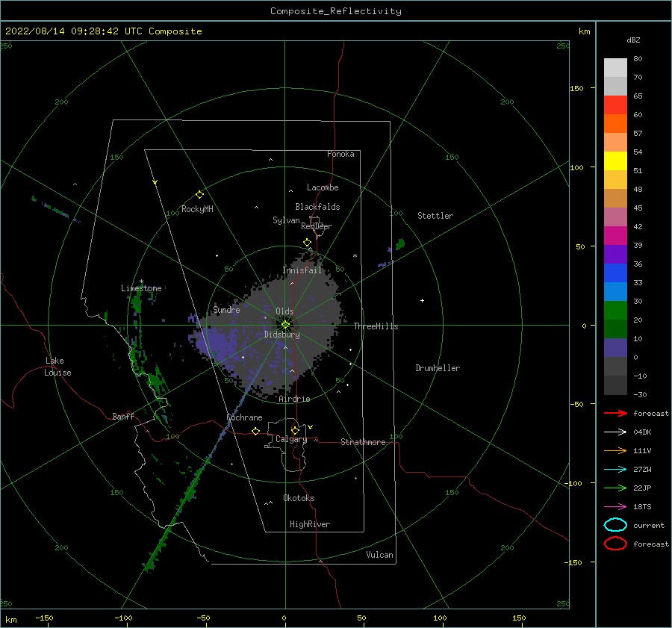Click the 51 dBZ yellow color swatch
Viewport: 672px width, 628px height.
615,161
